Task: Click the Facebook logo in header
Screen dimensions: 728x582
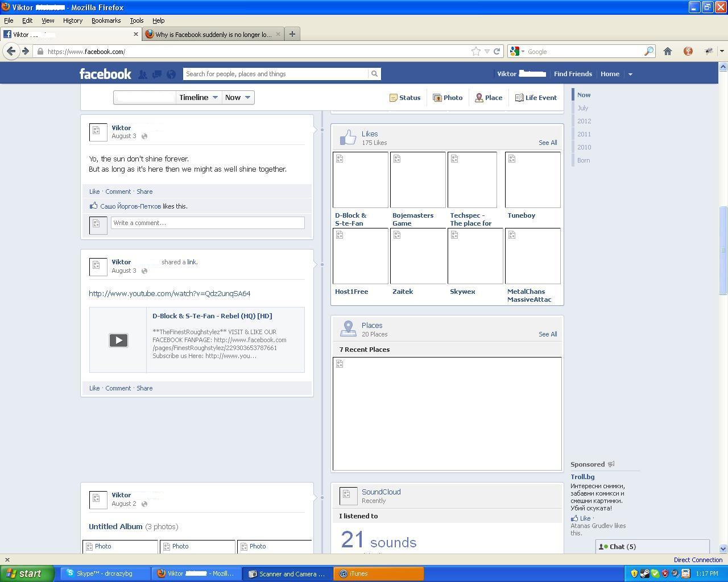Action: click(105, 74)
